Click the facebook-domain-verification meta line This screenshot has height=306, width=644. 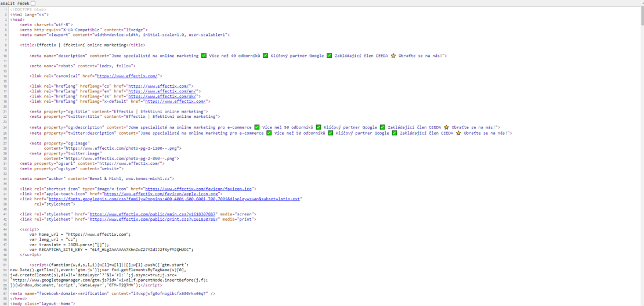tap(113, 294)
